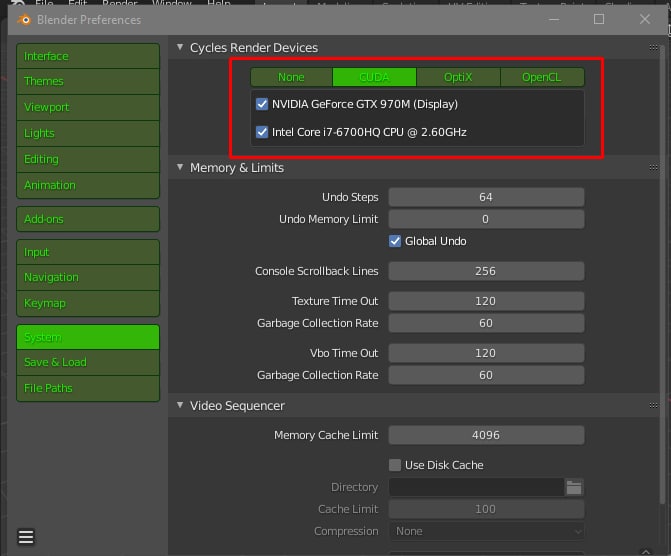Click the Cache Limit value field

pyautogui.click(x=486, y=509)
